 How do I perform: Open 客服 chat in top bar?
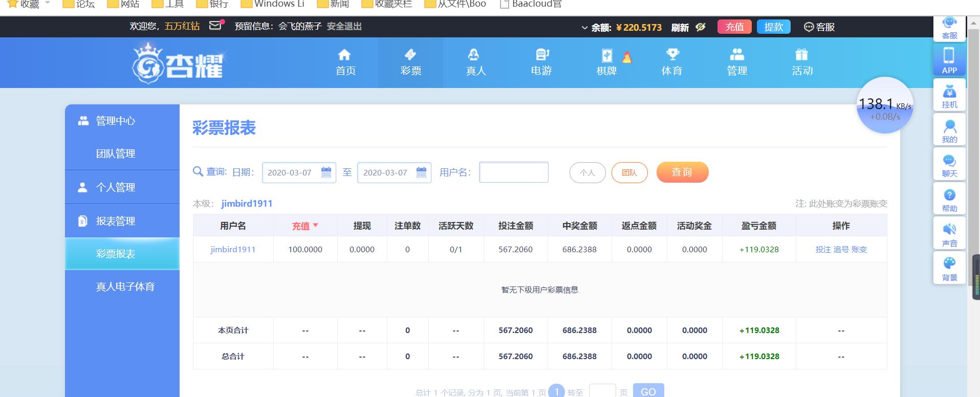(819, 27)
